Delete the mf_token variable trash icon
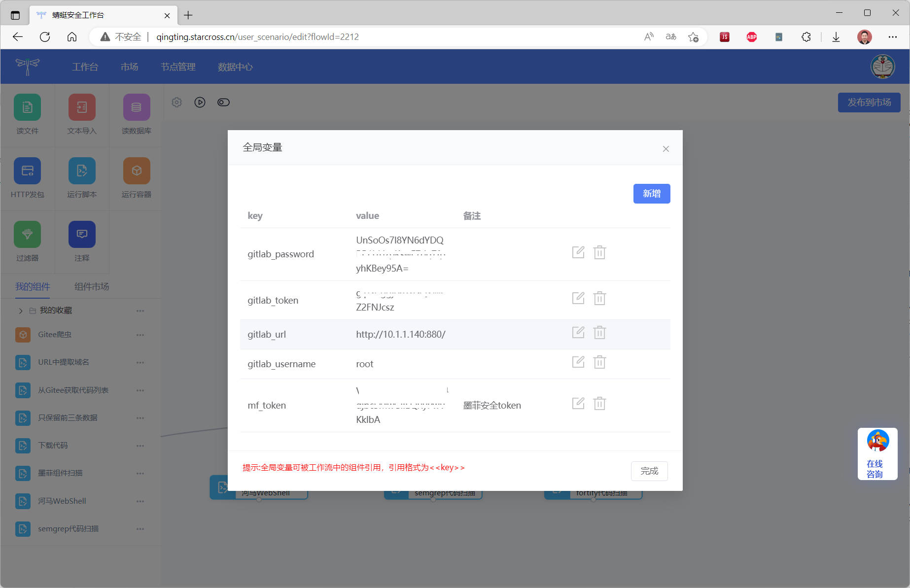 point(599,403)
